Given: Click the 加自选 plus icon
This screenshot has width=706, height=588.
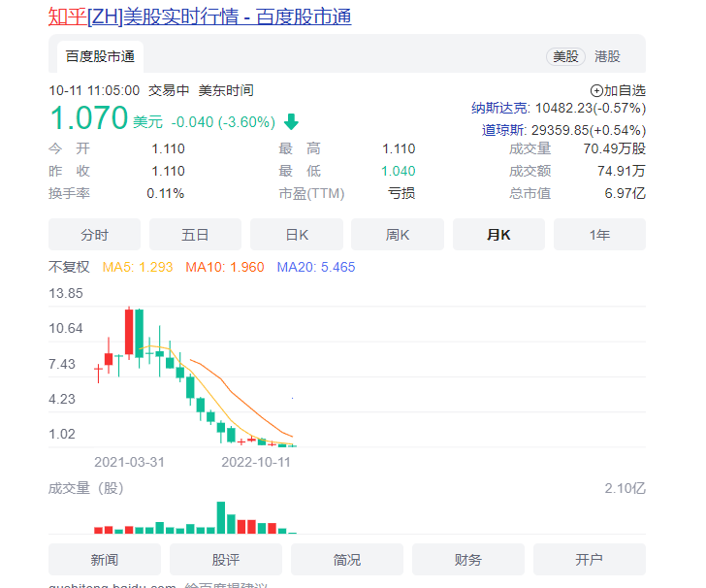Looking at the screenshot, I should [596, 90].
